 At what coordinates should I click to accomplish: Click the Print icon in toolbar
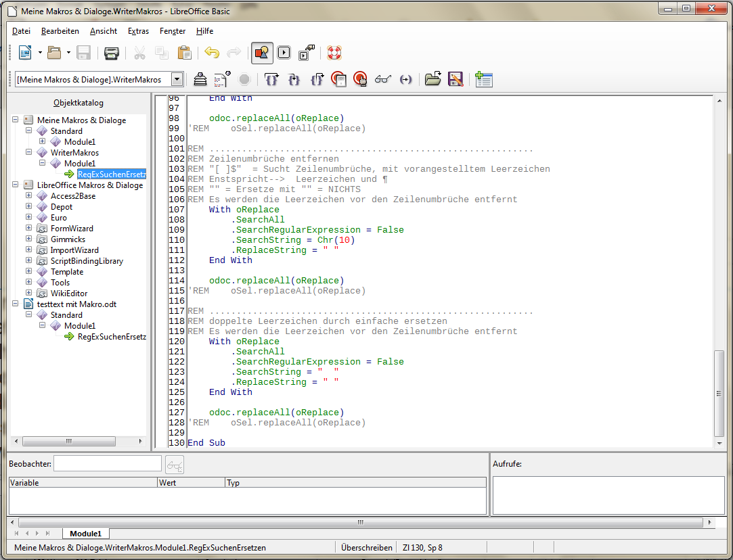click(111, 53)
